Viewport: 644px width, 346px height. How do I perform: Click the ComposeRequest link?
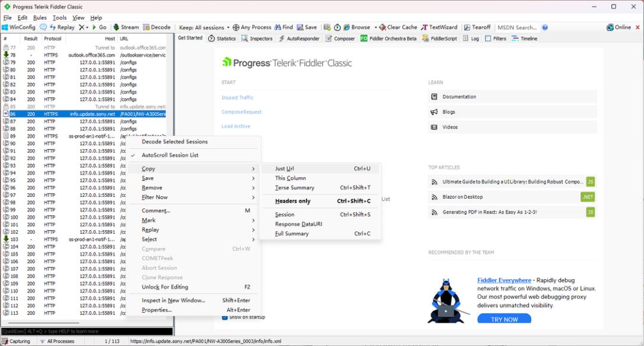[241, 112]
